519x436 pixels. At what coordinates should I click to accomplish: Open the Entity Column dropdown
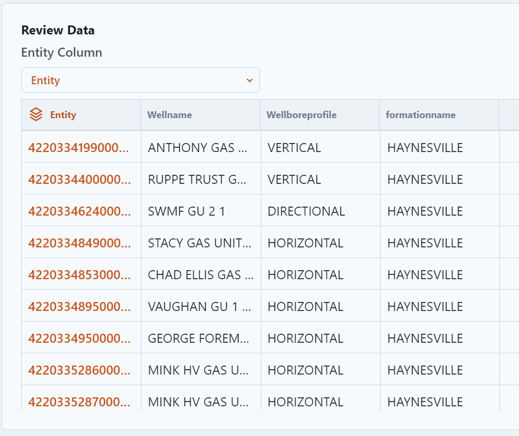tap(140, 80)
